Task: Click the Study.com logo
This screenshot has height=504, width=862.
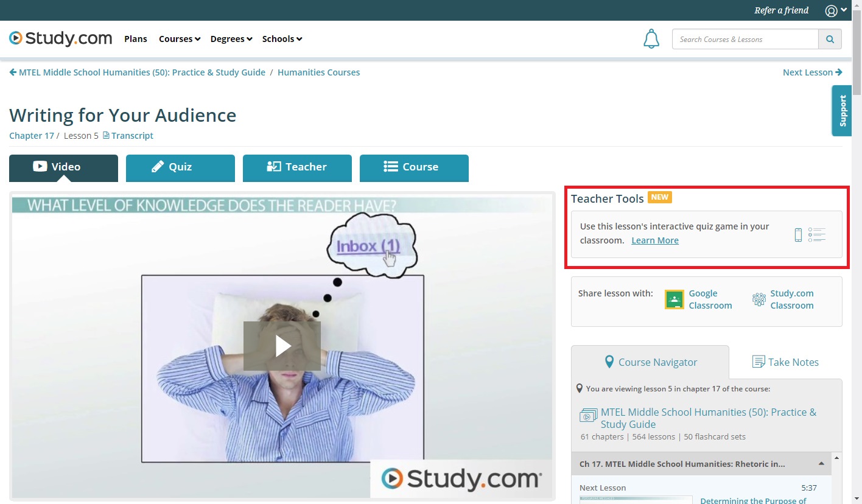Action: (60, 38)
